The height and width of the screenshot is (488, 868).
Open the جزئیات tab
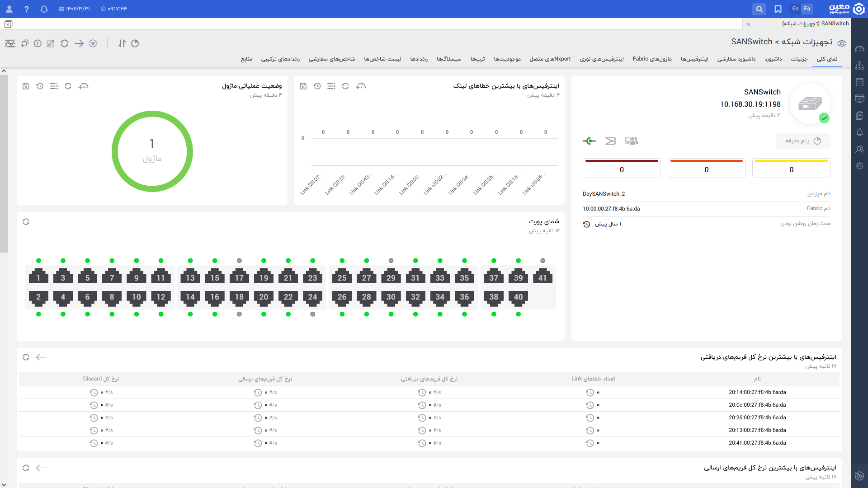799,59
